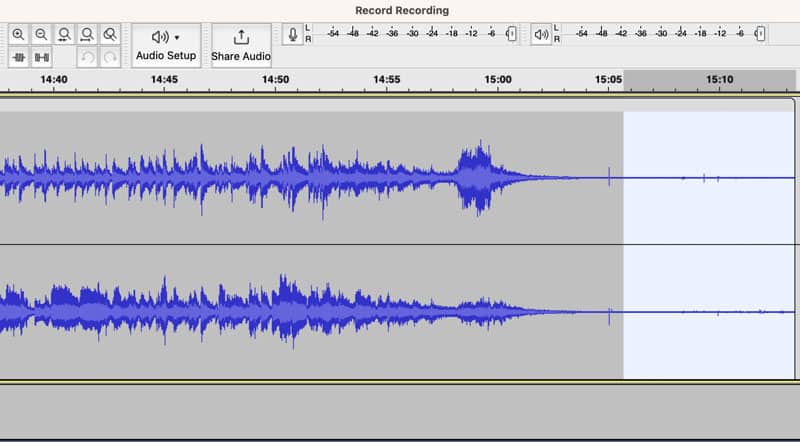Click the timeline ruler at 15:10
This screenshot has width=800, height=442.
click(x=719, y=80)
